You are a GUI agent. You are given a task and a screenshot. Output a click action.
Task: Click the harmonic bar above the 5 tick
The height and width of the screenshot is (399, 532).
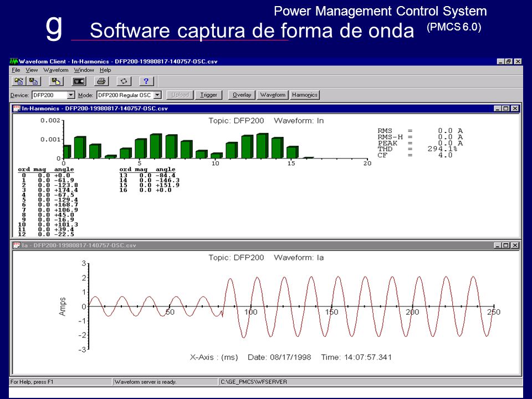point(141,149)
